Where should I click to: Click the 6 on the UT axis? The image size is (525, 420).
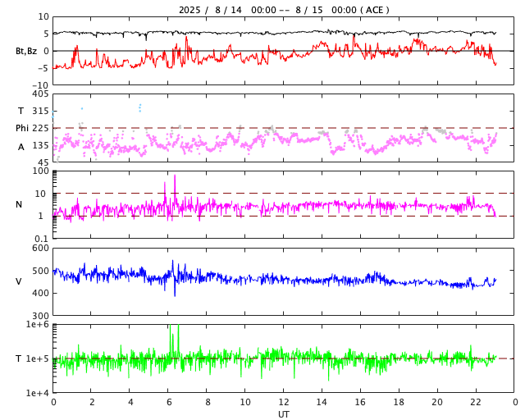(x=169, y=402)
